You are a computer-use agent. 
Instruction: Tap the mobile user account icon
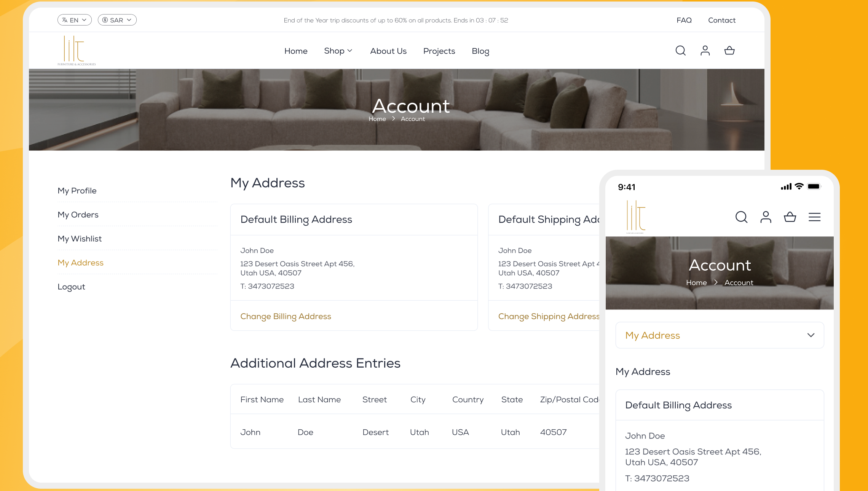coord(766,217)
